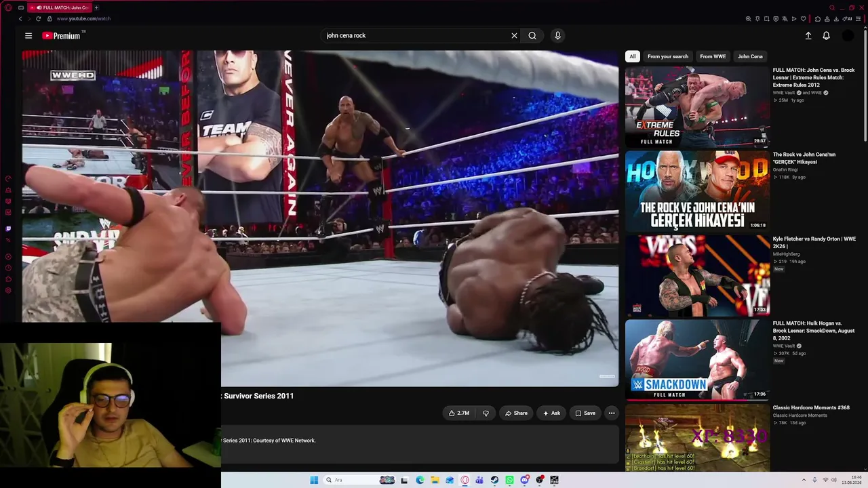Select the All filter chip
This screenshot has height=488, width=868.
coord(633,56)
